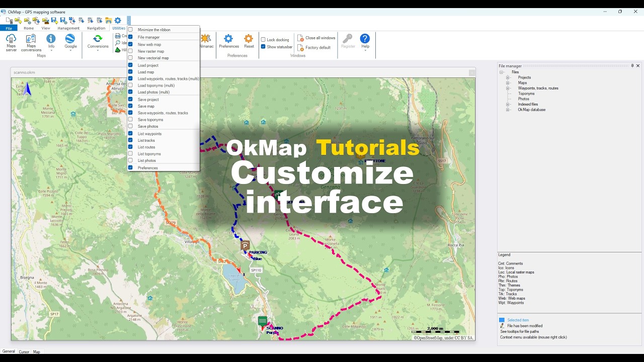Expand the OkMap database tree node

pyautogui.click(x=508, y=110)
